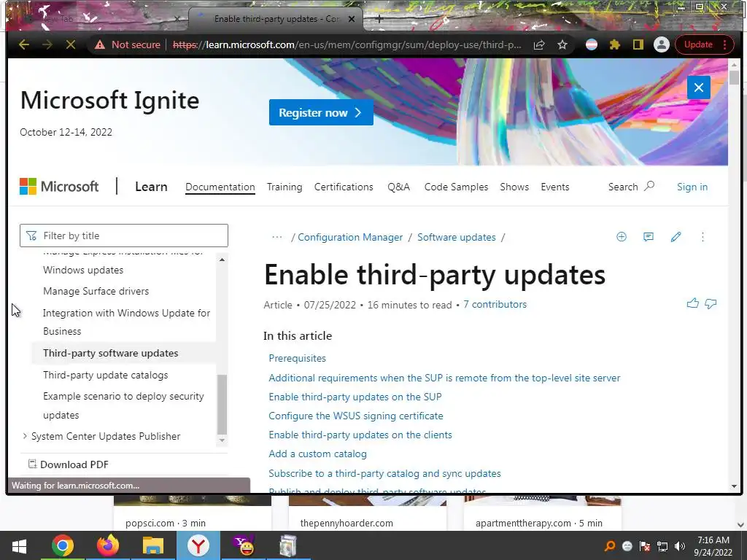The height and width of the screenshot is (560, 747).
Task: Open Additional requirements SUP remote link
Action: point(444,378)
